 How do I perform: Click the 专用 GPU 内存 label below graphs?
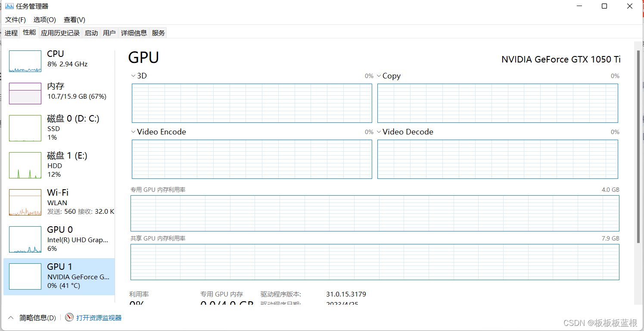221,294
